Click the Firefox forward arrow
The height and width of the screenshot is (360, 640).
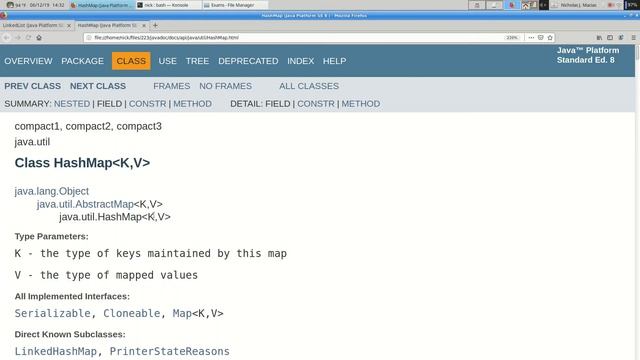point(18,38)
